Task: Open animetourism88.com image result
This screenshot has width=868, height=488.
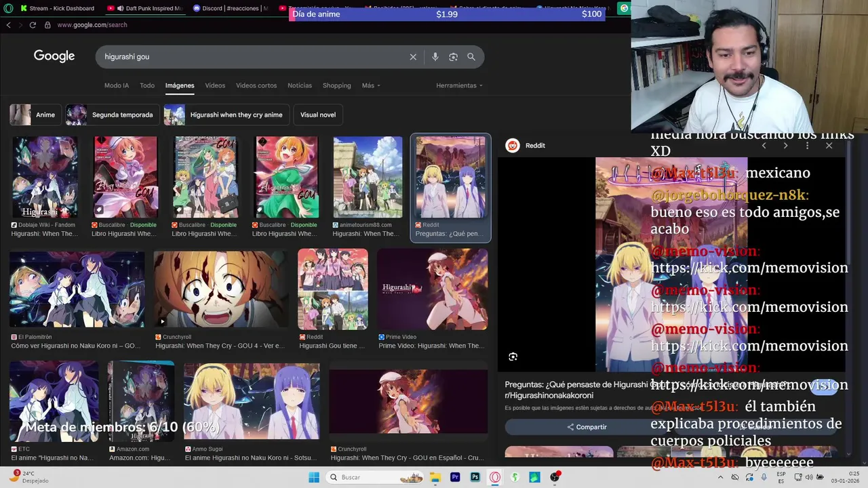Action: pyautogui.click(x=367, y=178)
